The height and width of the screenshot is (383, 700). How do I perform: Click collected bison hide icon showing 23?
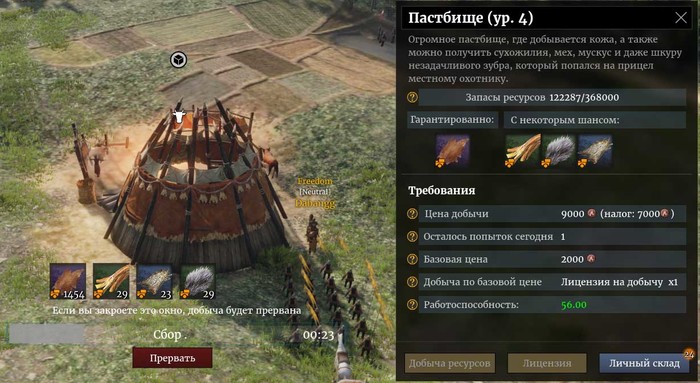pyautogui.click(x=154, y=281)
